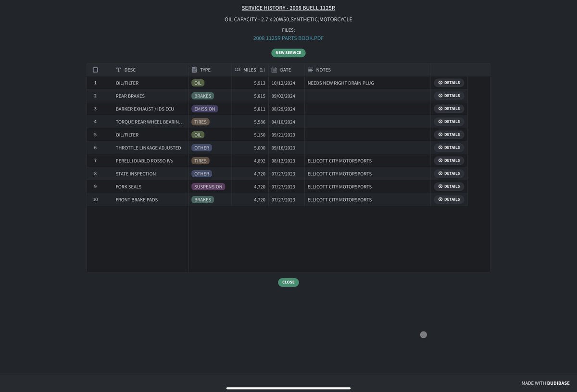Screen dimensions: 577x392
Task: Click the CLOSE button below the table
Action: (288, 282)
